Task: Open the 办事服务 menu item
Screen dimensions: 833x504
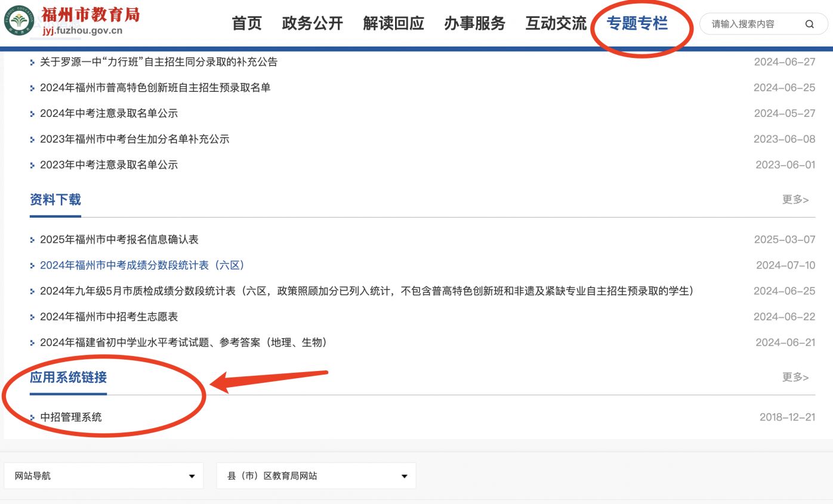Action: [x=474, y=23]
